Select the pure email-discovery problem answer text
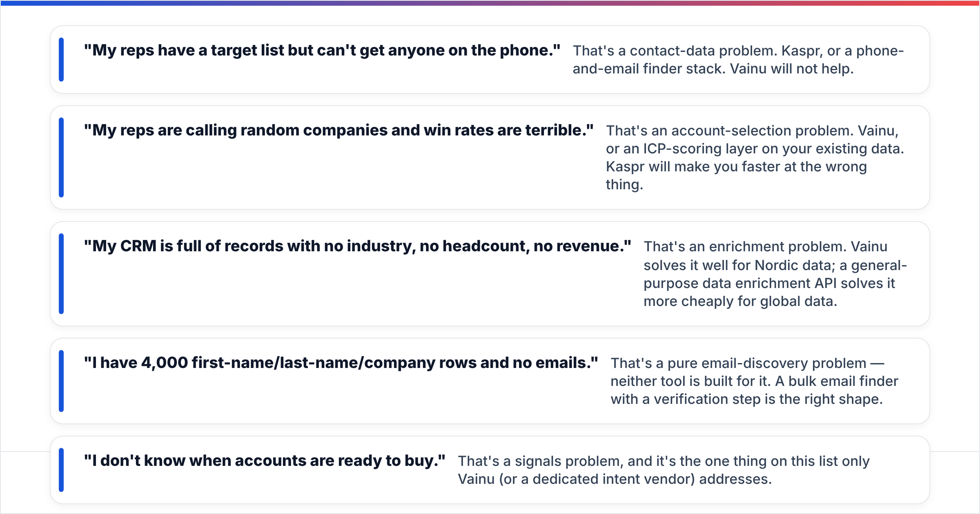 tap(754, 381)
